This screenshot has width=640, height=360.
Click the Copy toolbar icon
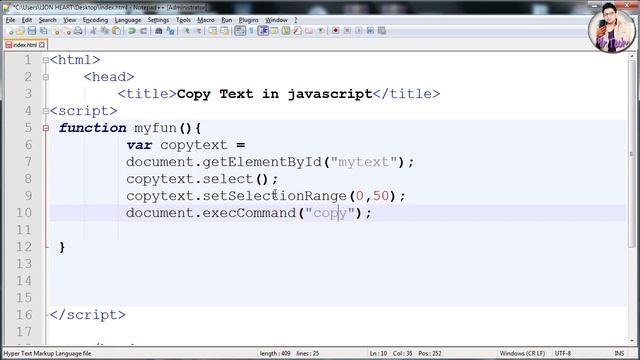tap(105, 31)
